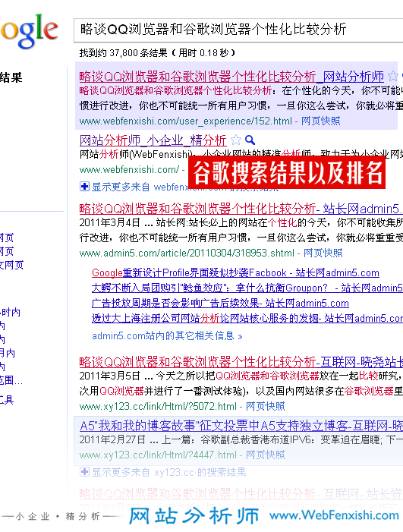Click the 2011年3月5日 date in xy123 snippet

pyautogui.click(x=109, y=376)
